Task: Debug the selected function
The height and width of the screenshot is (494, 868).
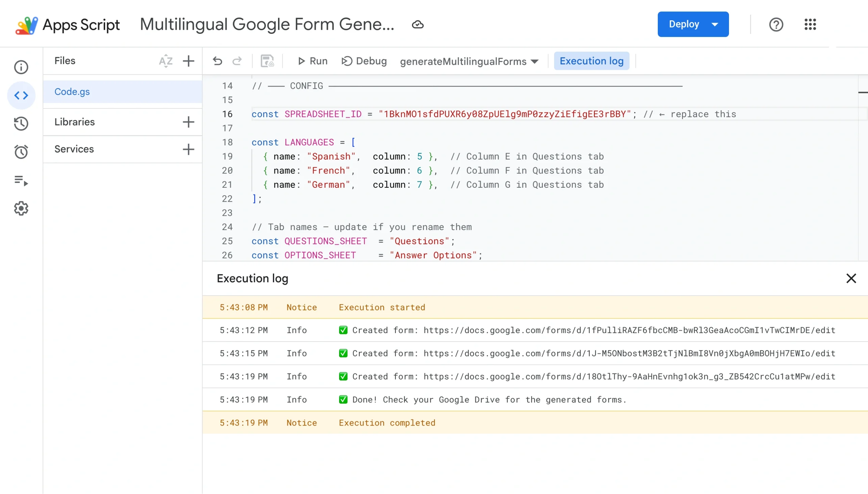Action: [364, 61]
